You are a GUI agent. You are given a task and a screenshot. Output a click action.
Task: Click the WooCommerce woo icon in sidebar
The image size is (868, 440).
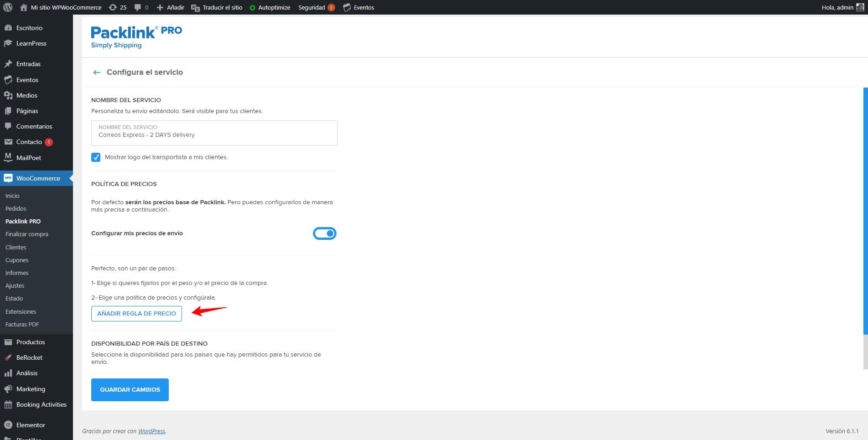coord(8,178)
